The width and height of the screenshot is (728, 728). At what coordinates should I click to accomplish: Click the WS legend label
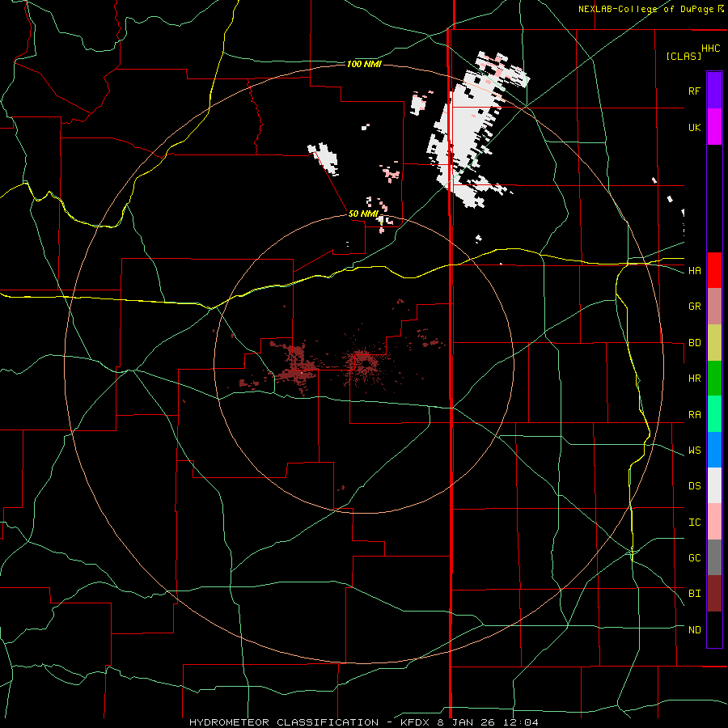click(694, 451)
